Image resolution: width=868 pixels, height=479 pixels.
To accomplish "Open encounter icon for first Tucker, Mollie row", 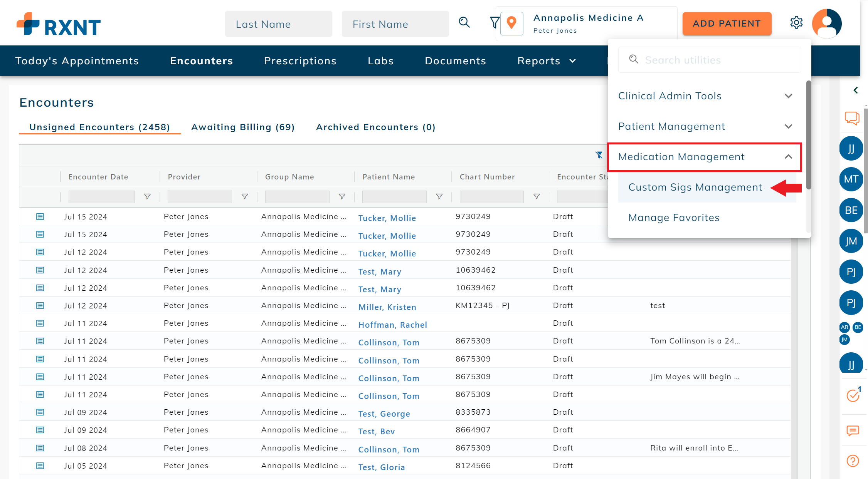I will (40, 217).
